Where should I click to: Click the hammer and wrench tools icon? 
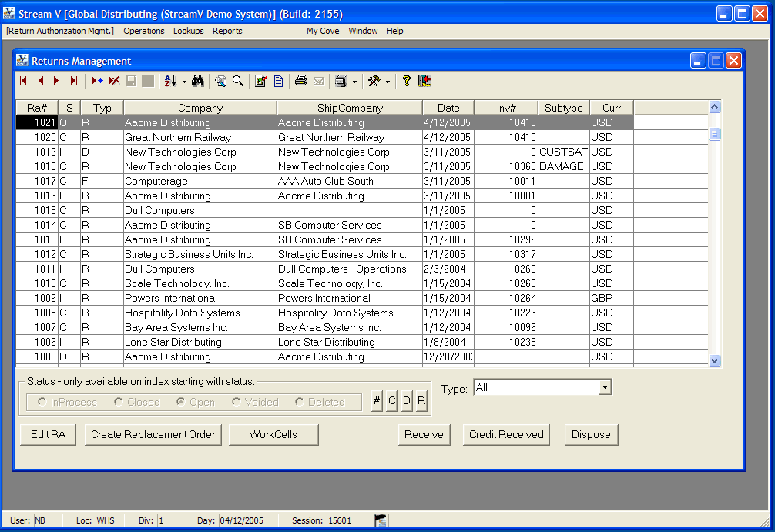[374, 81]
